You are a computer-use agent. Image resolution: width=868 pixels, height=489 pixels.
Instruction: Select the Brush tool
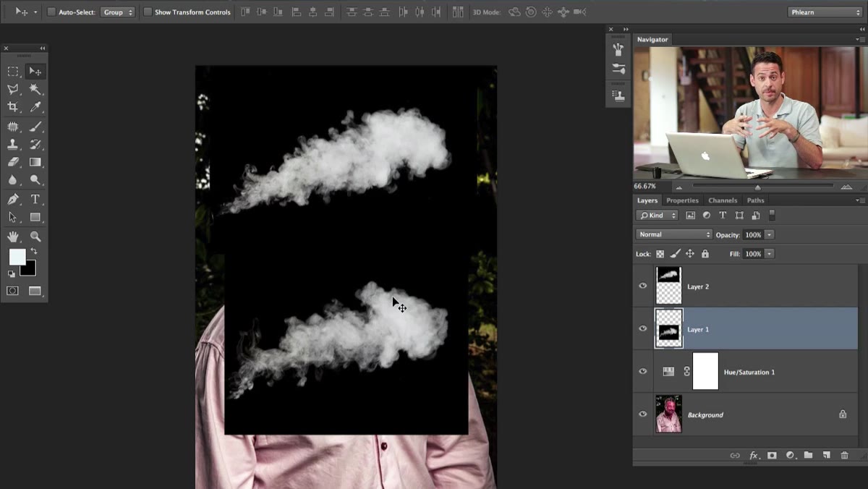pos(35,127)
